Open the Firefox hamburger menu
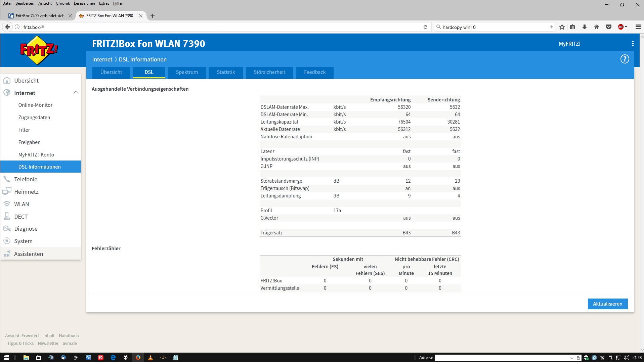Image resolution: width=644 pixels, height=362 pixels. pyautogui.click(x=638, y=27)
